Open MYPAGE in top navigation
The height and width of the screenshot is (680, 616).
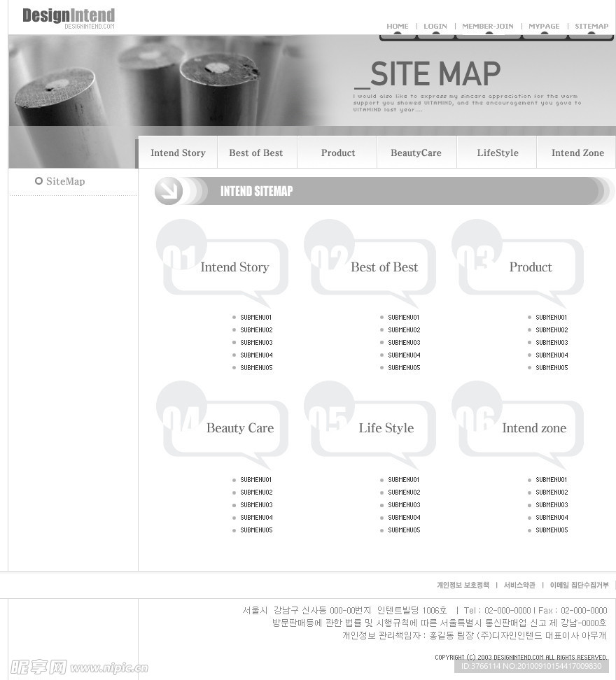click(544, 26)
